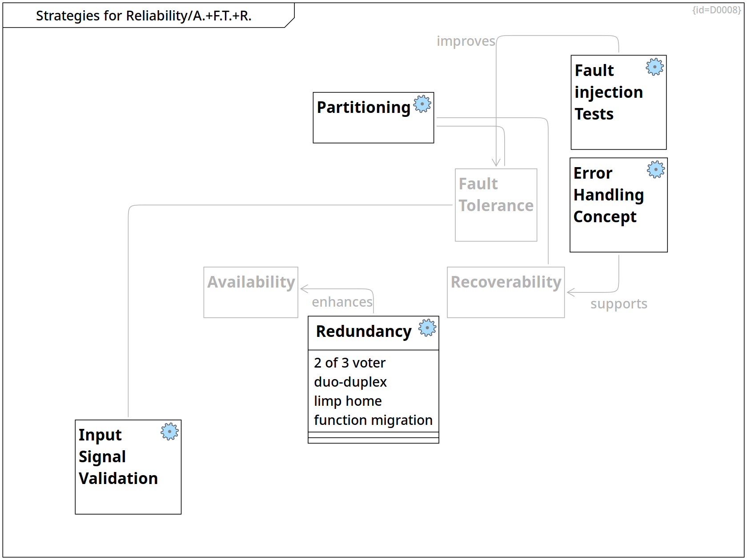Screen dimensions: 747x560
Task: Select the 'duo-duplex' entry
Action: tap(350, 382)
